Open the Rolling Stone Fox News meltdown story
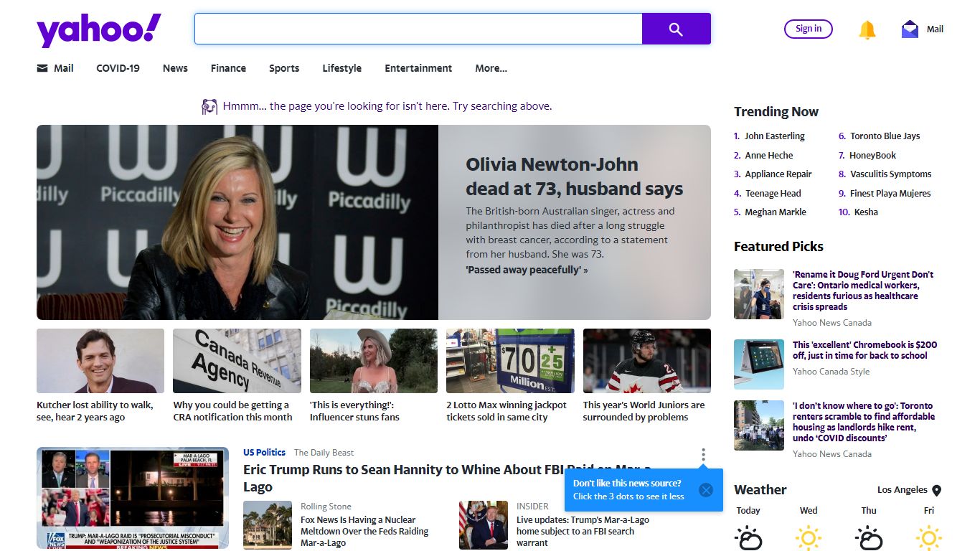The width and height of the screenshot is (980, 551). click(x=364, y=531)
